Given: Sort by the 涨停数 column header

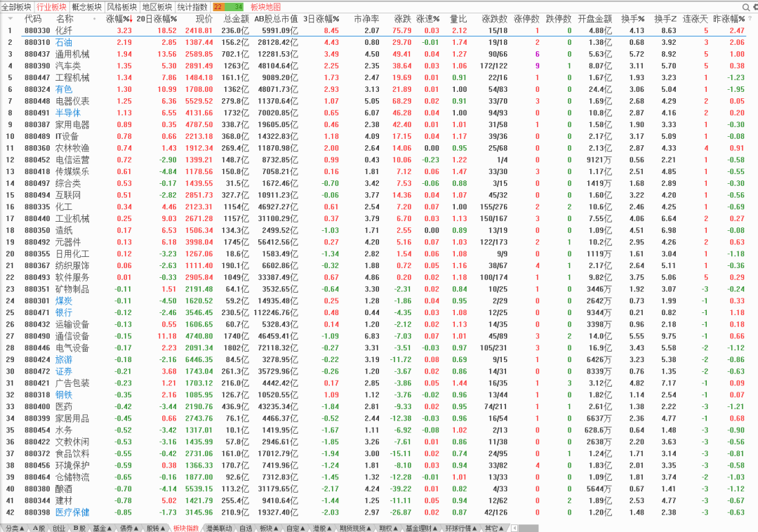Looking at the screenshot, I should point(526,19).
